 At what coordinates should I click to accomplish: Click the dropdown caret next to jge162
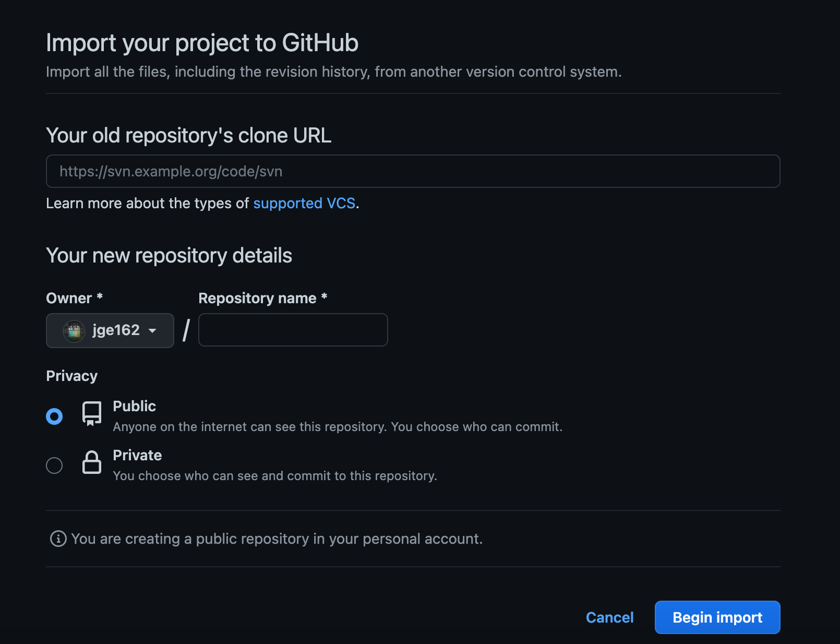point(152,331)
